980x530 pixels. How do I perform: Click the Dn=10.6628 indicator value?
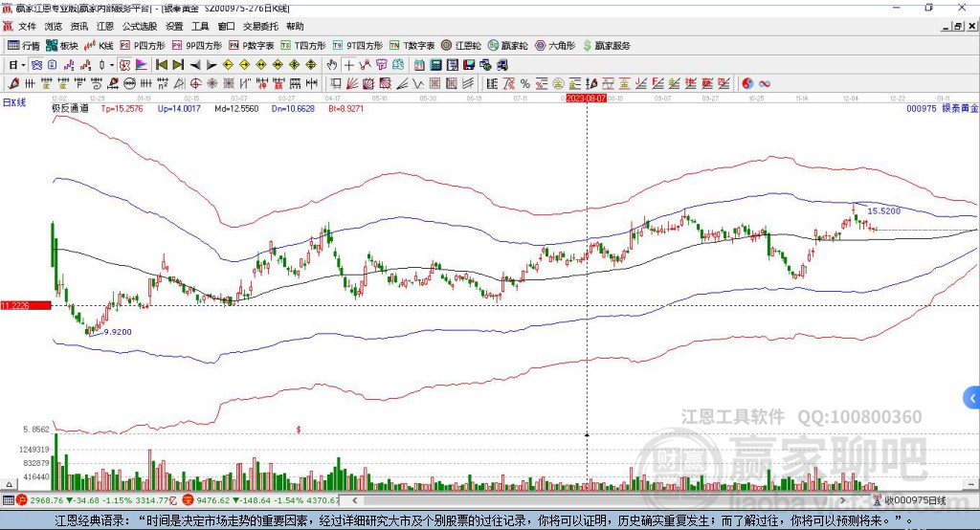pos(293,108)
